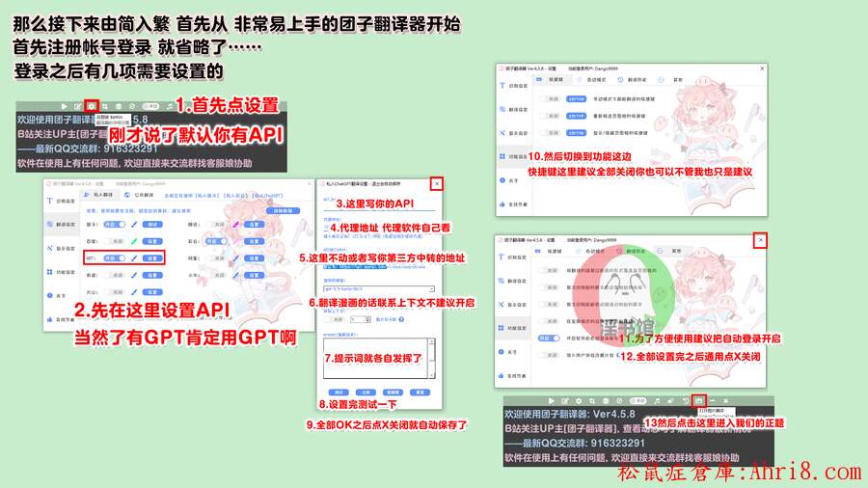The height and width of the screenshot is (488, 868).
Task: Click the red-boxed picture translation icon in bottom toolbar
Action: pos(699,400)
